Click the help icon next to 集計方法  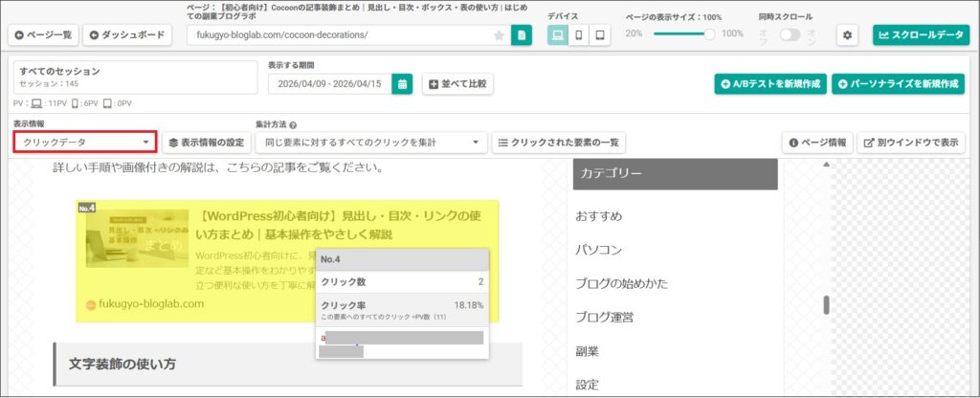tap(293, 125)
